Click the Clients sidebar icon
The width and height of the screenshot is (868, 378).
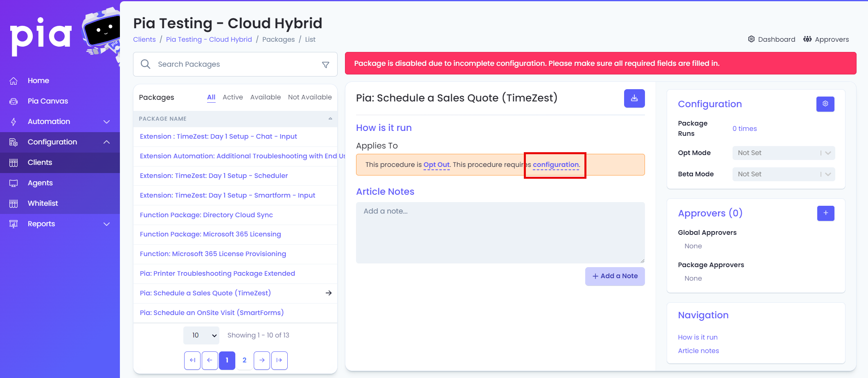(14, 163)
